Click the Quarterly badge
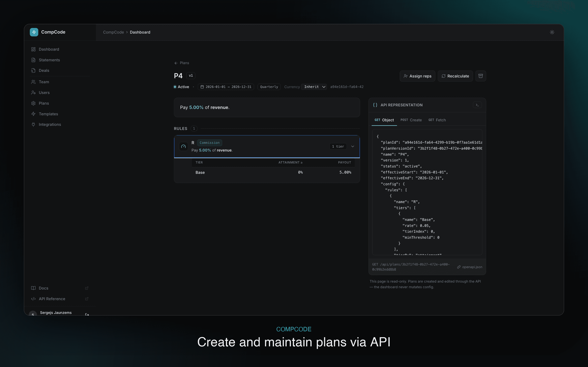Viewport: 588px width, 367px height. (269, 87)
